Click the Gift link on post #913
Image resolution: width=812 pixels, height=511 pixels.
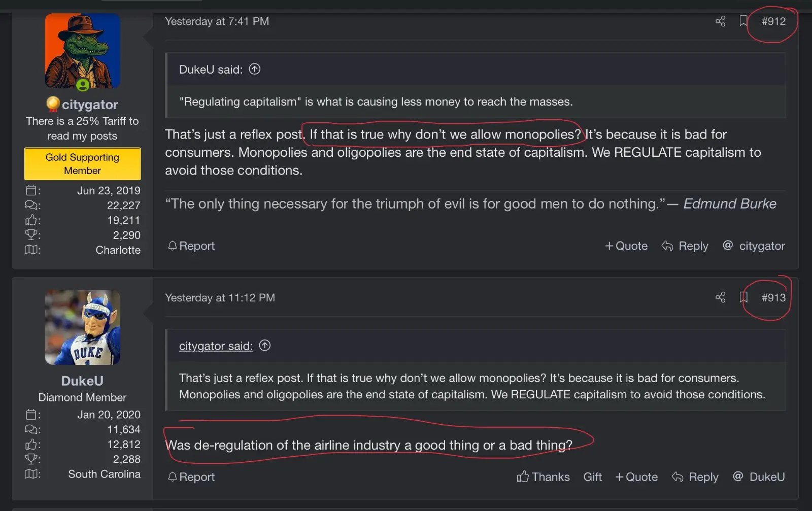tap(592, 477)
